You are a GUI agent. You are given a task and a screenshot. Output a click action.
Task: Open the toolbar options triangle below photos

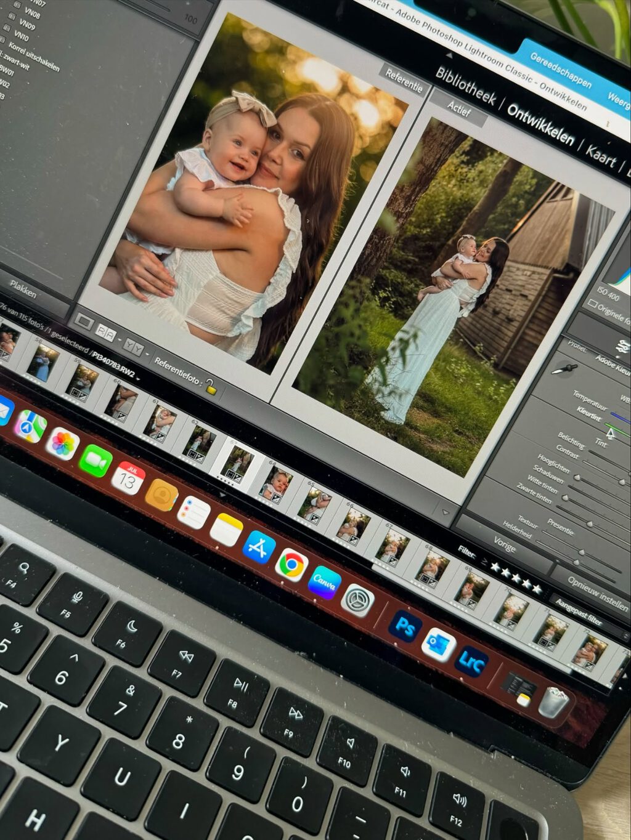(x=446, y=511)
